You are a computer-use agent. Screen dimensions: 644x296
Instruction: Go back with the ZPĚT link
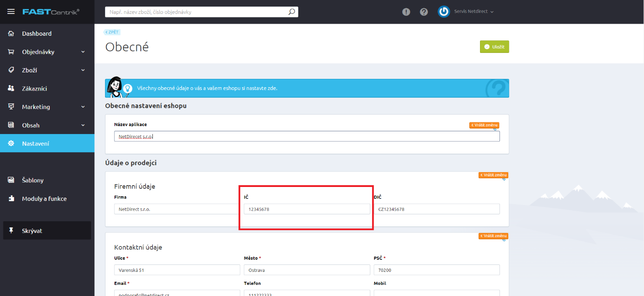(x=112, y=32)
